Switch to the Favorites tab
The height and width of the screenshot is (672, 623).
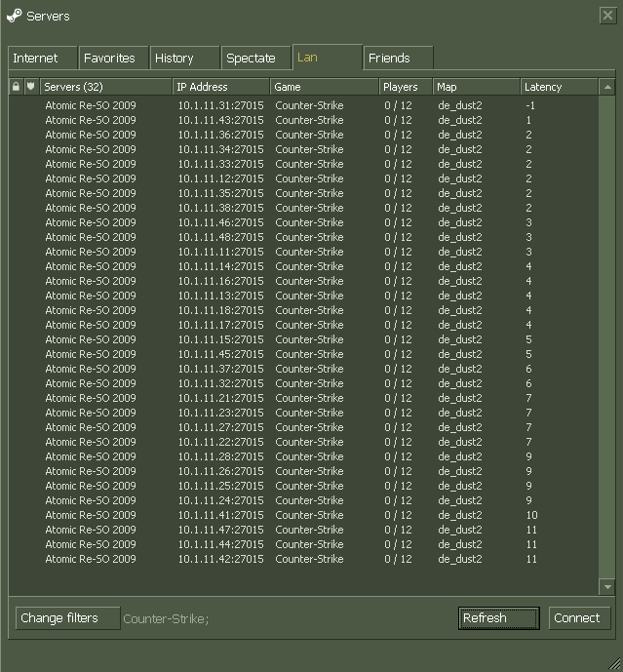[113, 58]
